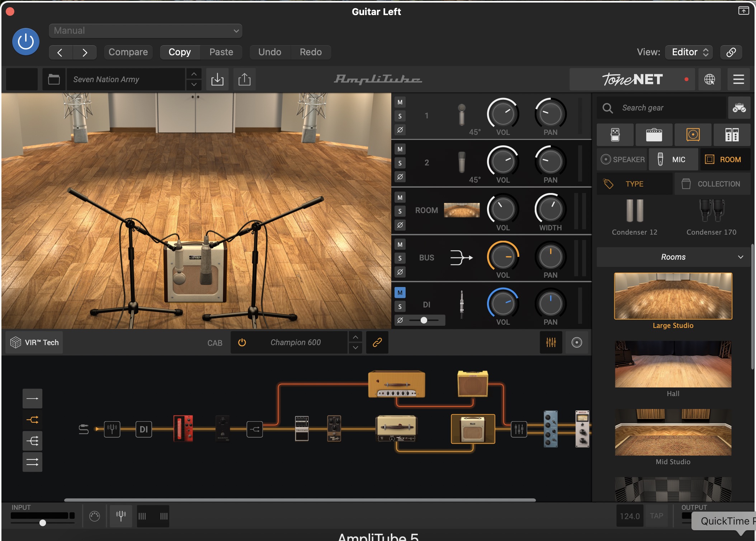Open the tuner in the bottom bar

click(x=121, y=516)
